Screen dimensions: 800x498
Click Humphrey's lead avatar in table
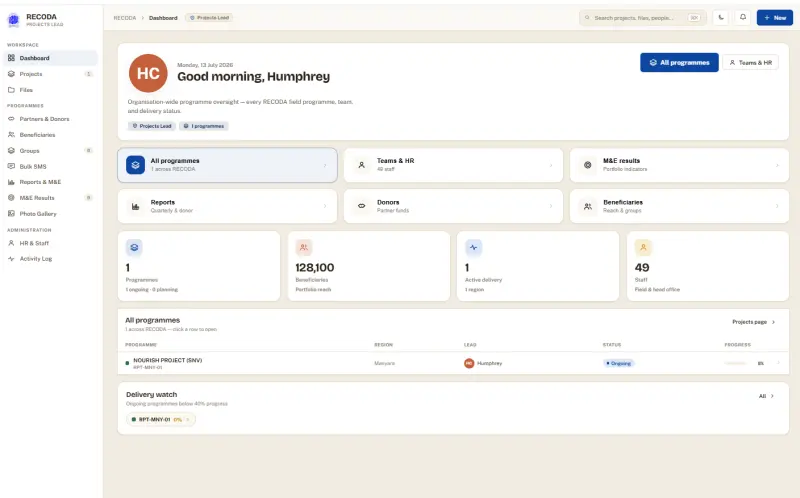point(469,363)
